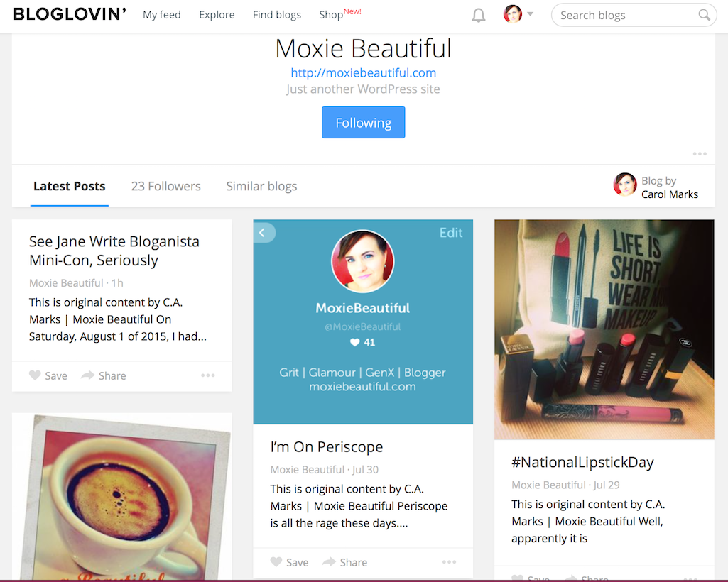This screenshot has height=582, width=728.
Task: Open the I'm On Periscope post title
Action: [x=327, y=447]
